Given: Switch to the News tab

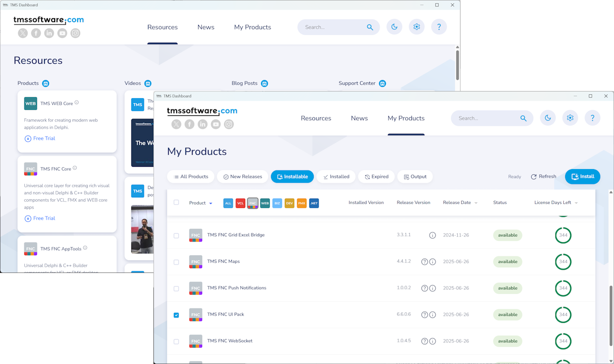Looking at the screenshot, I should (x=359, y=118).
